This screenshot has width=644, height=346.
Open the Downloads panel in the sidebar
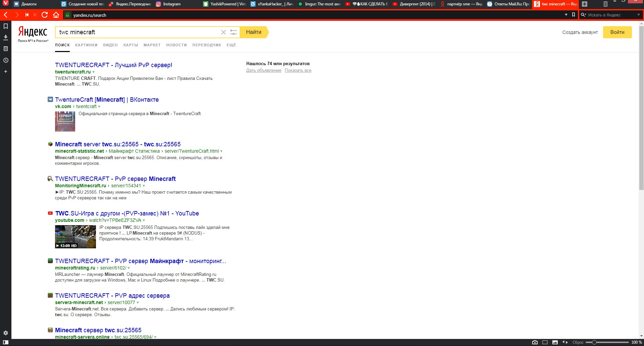pos(6,38)
